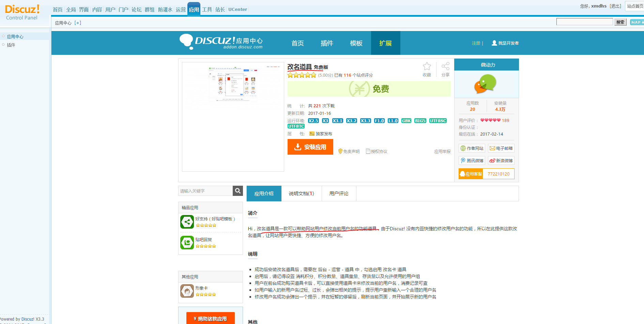The width and height of the screenshot is (644, 324).
Task: Switch to the 说明文档(1) tab
Action: pyautogui.click(x=301, y=194)
